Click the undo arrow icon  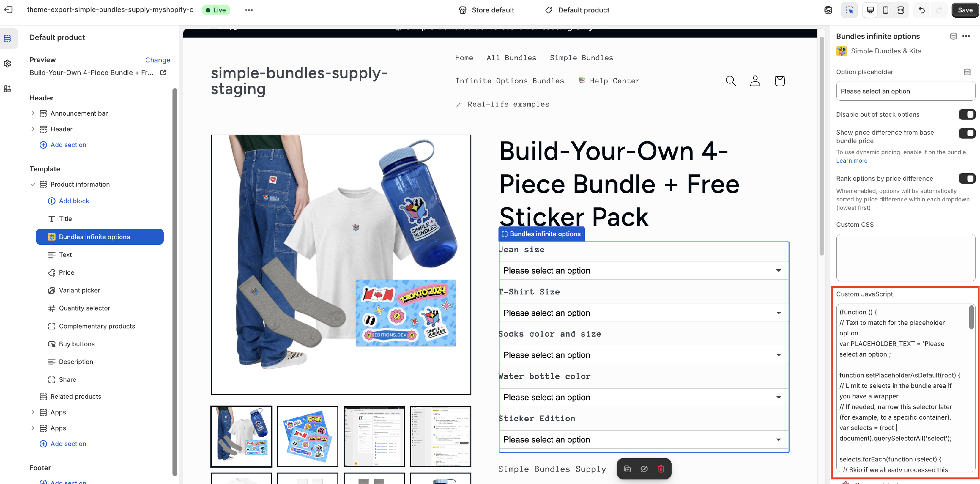[922, 10]
